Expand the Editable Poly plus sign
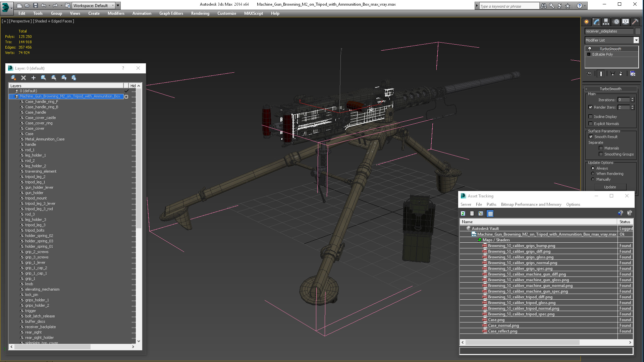This screenshot has width=644, height=362. point(589,54)
